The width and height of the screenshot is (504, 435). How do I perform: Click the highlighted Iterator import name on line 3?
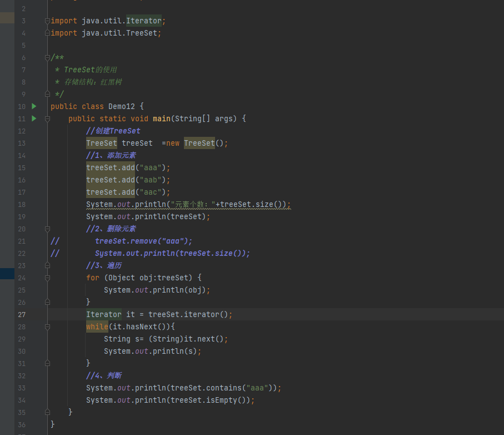click(x=144, y=21)
